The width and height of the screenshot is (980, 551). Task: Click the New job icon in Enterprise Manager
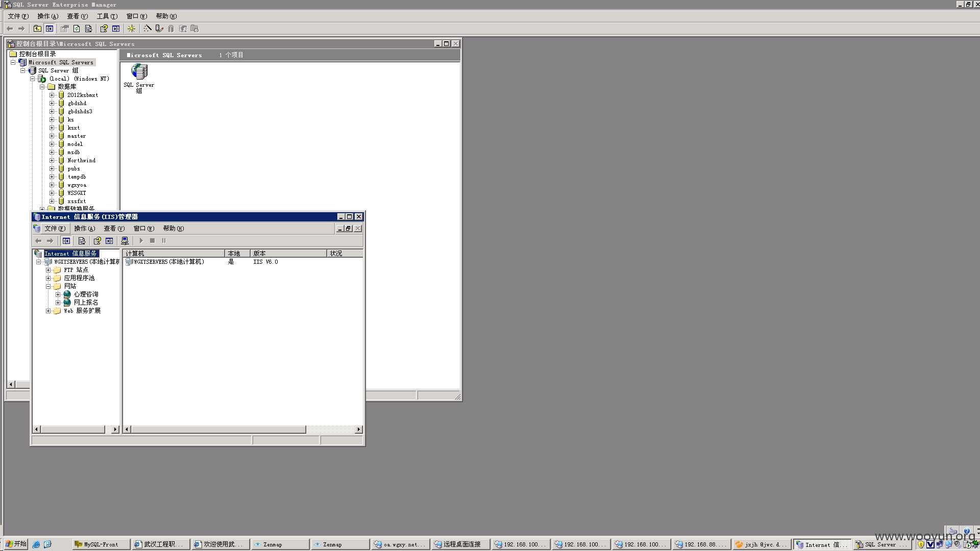194,29
